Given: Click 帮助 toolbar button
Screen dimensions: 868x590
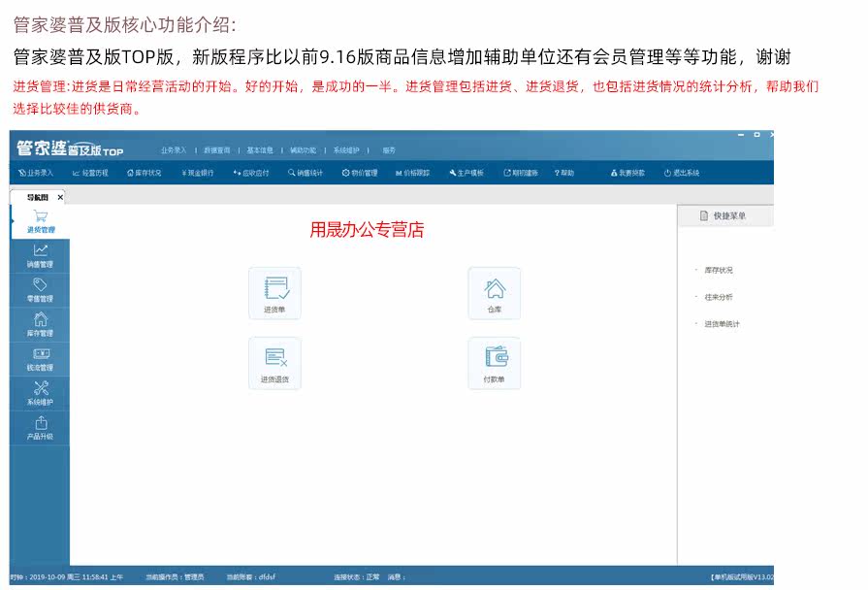Looking at the screenshot, I should [564, 173].
